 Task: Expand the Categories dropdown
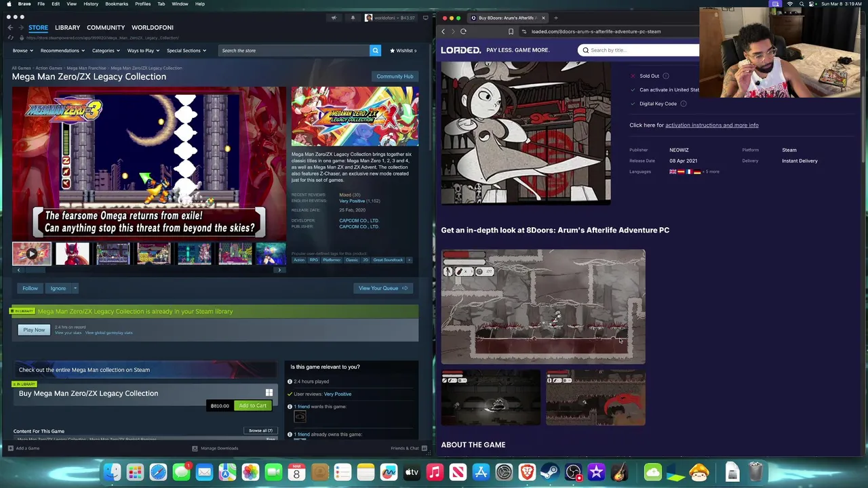click(106, 50)
